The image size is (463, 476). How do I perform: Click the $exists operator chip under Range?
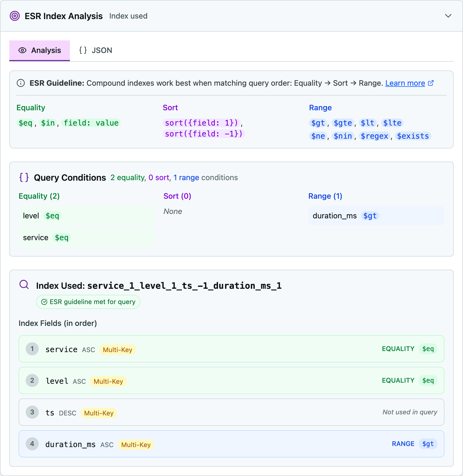(x=413, y=136)
